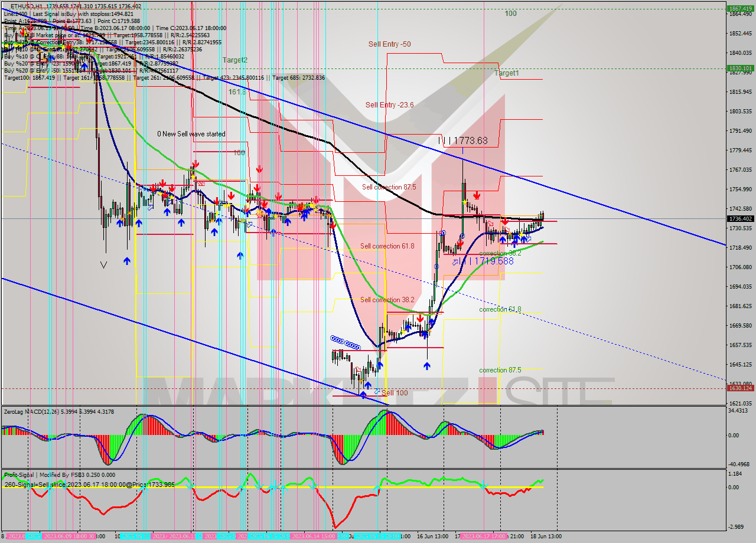The height and width of the screenshot is (543, 756).
Task: Click the '161.8' Fibonacci label
Action: (x=237, y=92)
